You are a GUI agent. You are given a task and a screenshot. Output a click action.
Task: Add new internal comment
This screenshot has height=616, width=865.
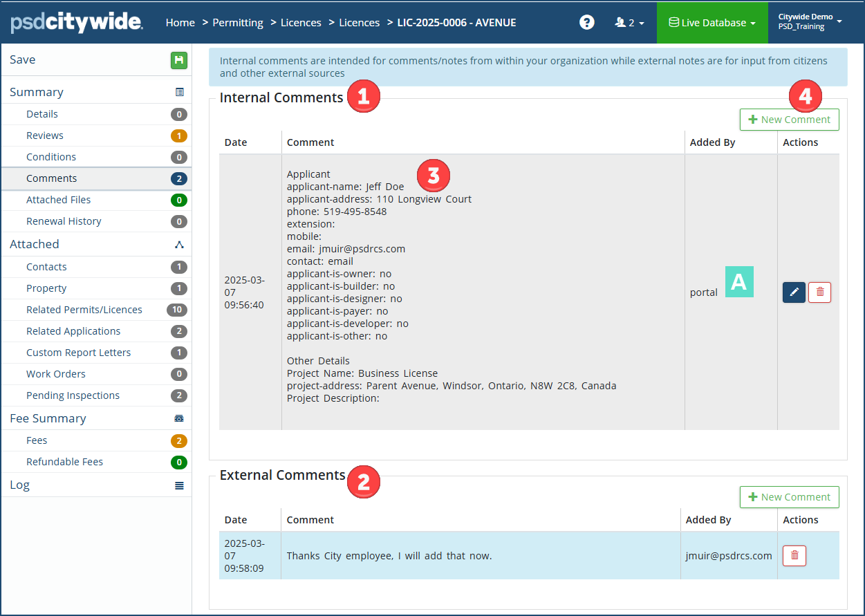click(790, 120)
